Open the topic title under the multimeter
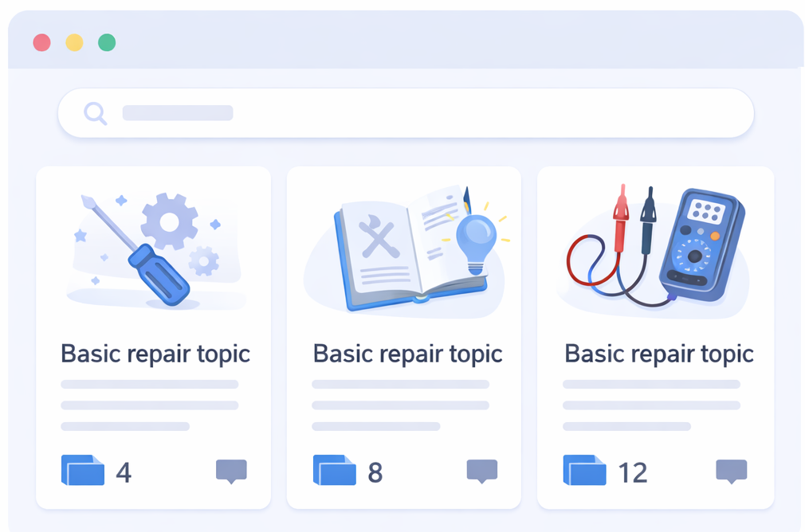The image size is (805, 532). (x=659, y=354)
